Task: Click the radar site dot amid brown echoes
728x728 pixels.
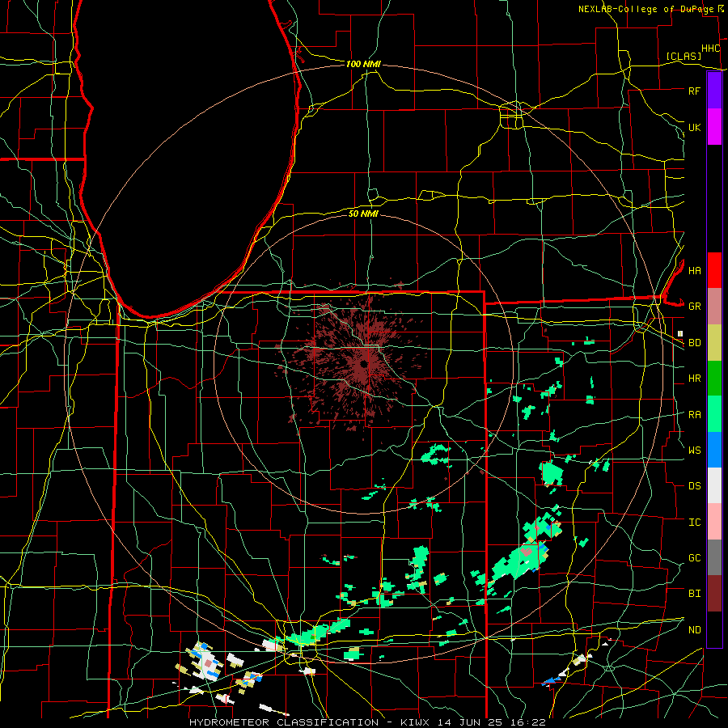Action: point(364,363)
